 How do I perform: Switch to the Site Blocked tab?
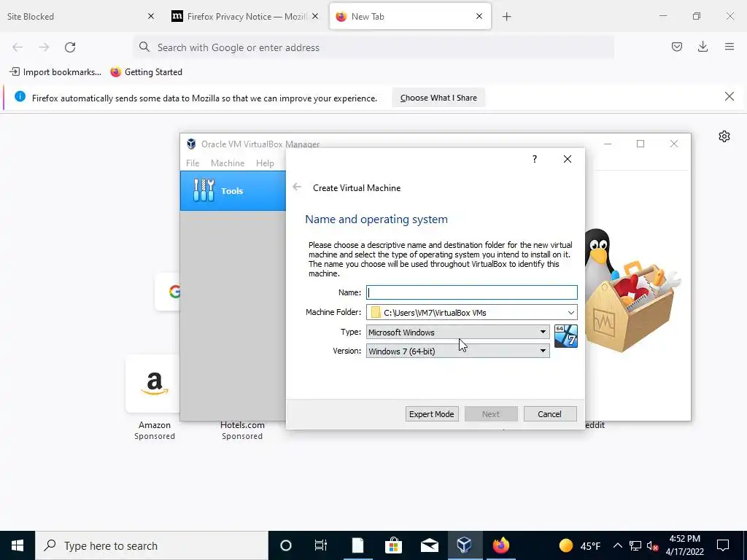click(x=71, y=16)
